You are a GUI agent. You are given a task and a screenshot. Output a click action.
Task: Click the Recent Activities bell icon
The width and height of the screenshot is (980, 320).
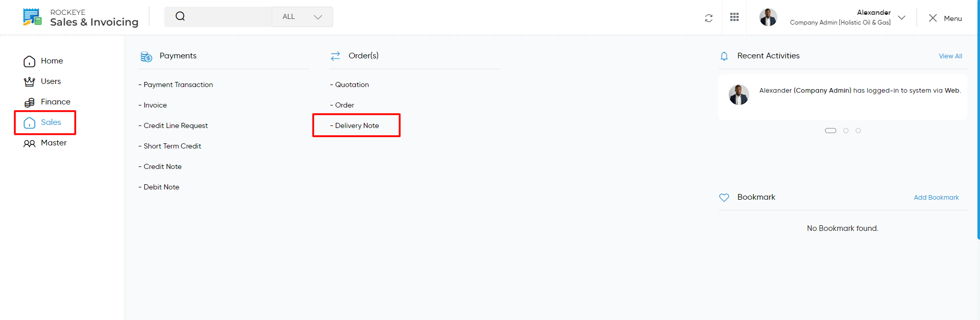[x=724, y=56]
